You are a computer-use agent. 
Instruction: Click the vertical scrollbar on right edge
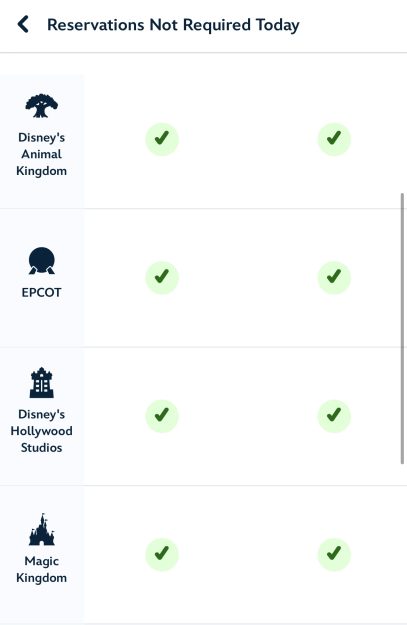coord(403,329)
